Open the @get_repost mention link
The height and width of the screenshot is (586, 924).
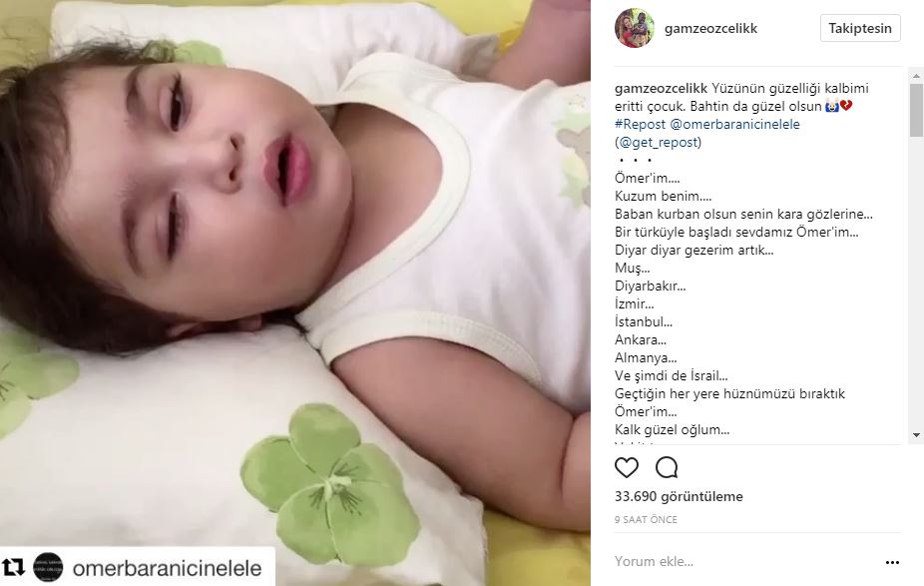pos(659,142)
